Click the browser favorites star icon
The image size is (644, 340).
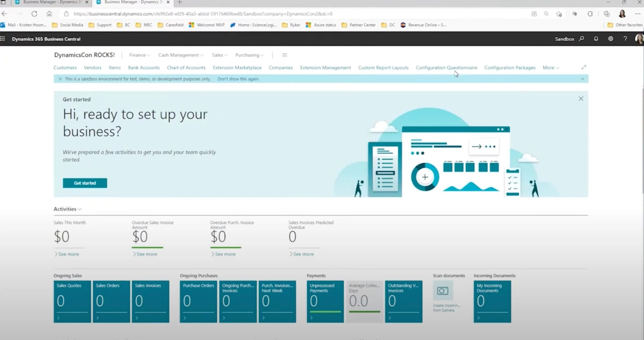pyautogui.click(x=559, y=14)
